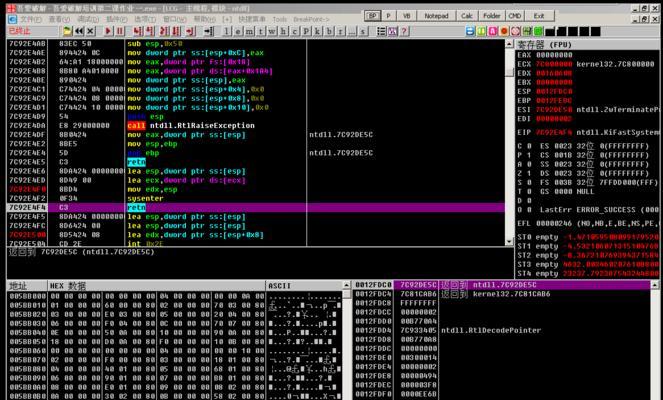This screenshot has width=663, height=400.
Task: Click the yellow-green plugin icon beside the blue one
Action: click(x=482, y=31)
